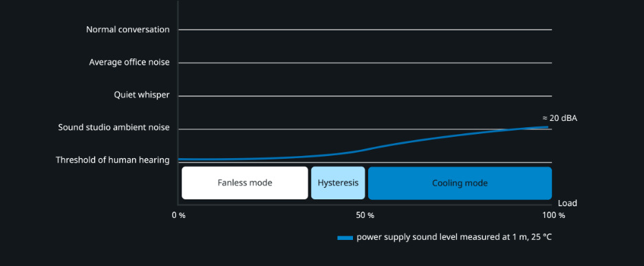Click Sound studio ambient noise label
The image size is (644, 266).
114,127
